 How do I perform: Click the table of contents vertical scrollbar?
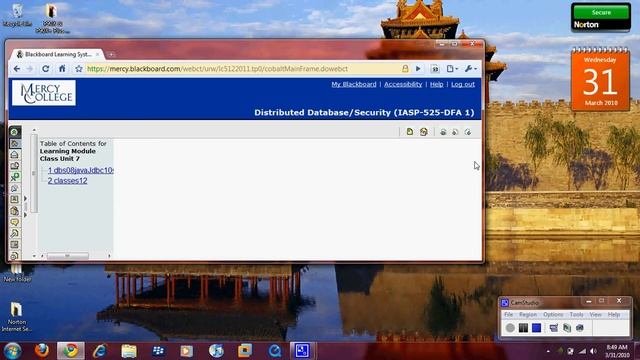(34, 173)
